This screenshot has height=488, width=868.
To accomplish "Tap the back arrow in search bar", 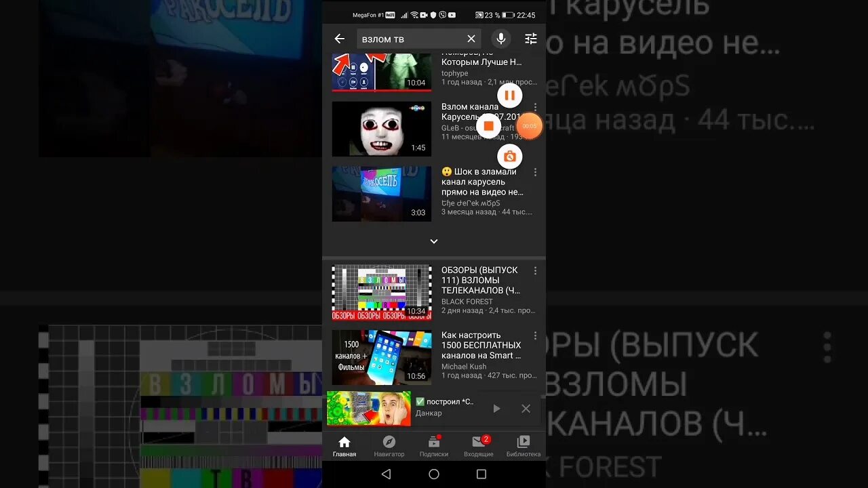I will click(x=340, y=39).
